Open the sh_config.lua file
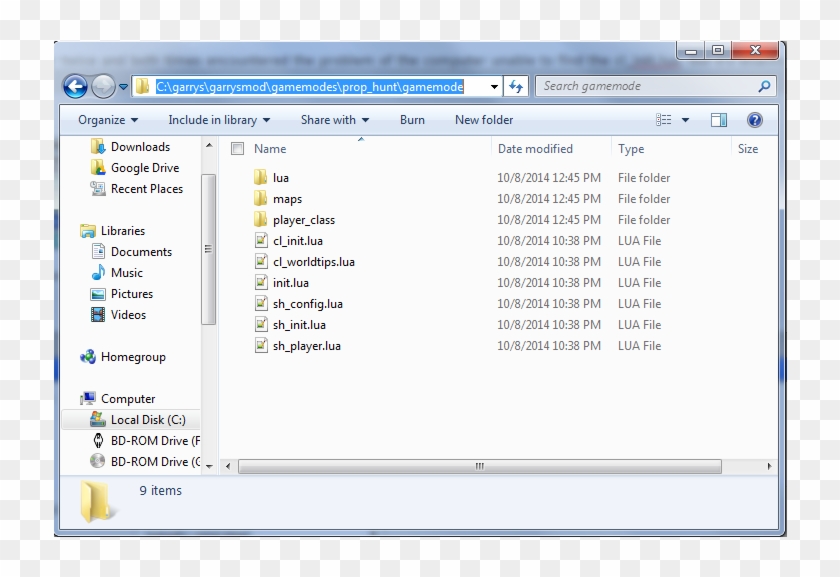The width and height of the screenshot is (840, 577). coord(307,303)
